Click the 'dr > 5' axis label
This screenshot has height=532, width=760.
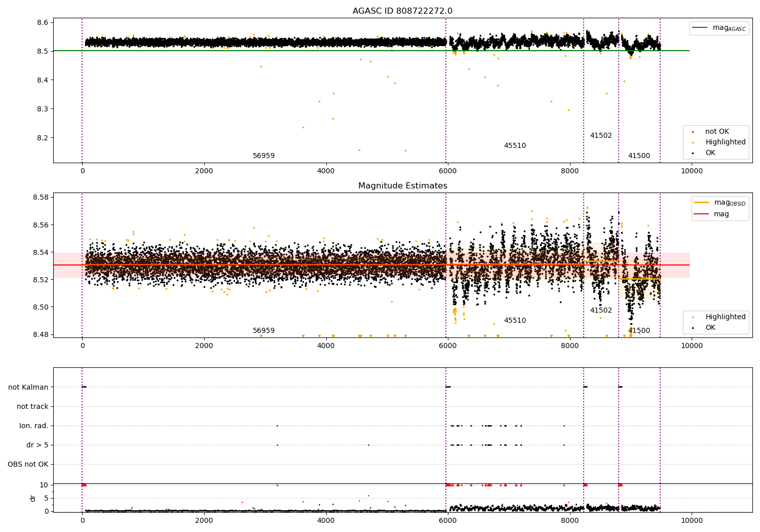[x=37, y=445]
